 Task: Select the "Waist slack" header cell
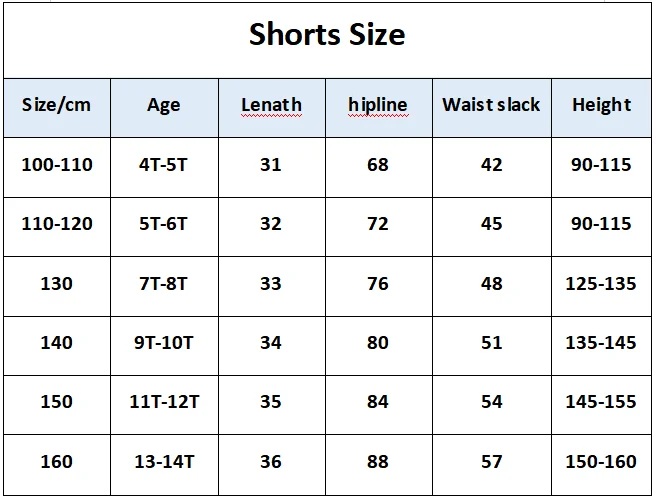pyautogui.click(x=491, y=105)
